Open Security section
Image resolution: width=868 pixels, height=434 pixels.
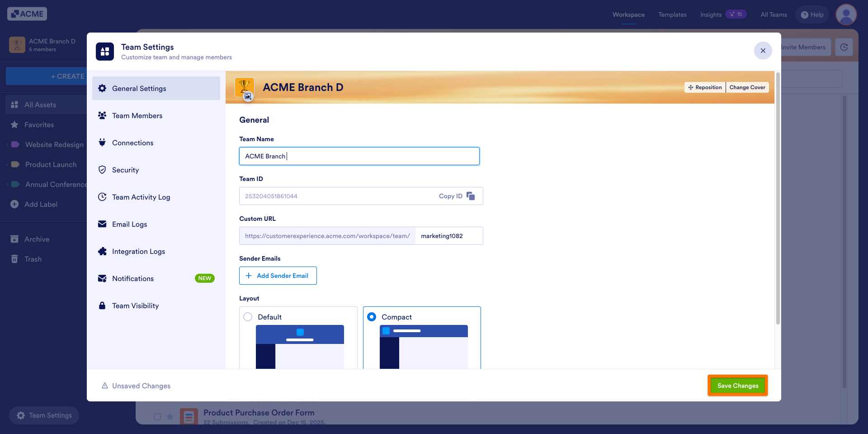pyautogui.click(x=156, y=170)
